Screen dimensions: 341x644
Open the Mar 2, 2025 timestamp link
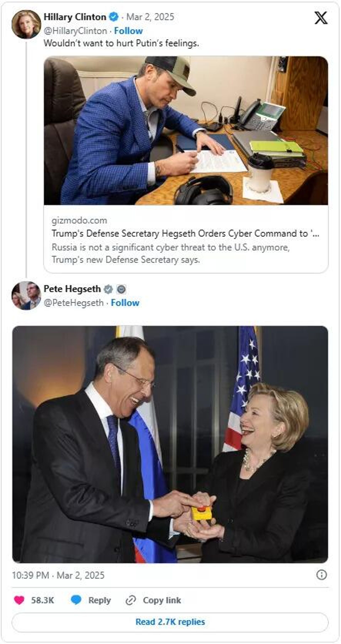point(150,17)
